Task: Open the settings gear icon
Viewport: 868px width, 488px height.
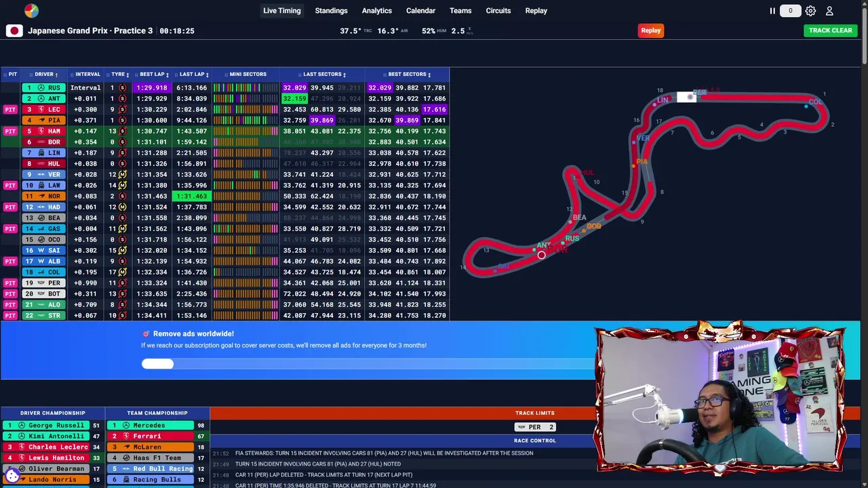Action: tap(810, 11)
